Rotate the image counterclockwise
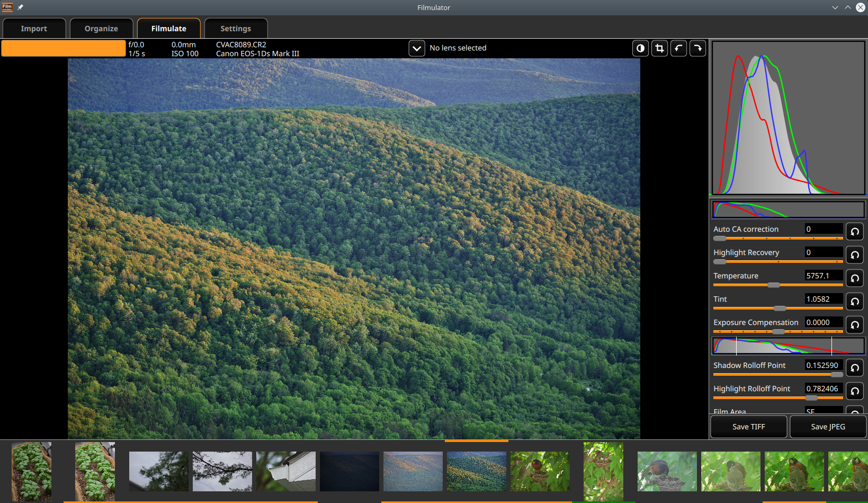868x503 pixels. tap(678, 48)
